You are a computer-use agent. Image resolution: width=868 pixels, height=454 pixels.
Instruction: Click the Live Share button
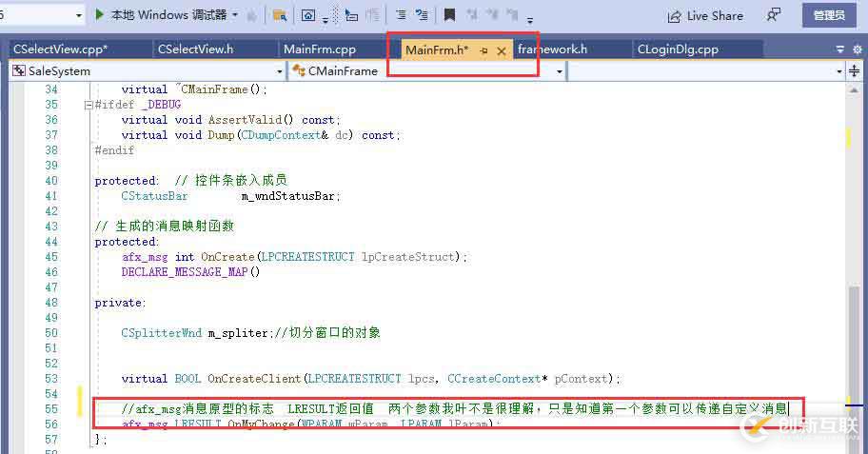click(x=705, y=16)
